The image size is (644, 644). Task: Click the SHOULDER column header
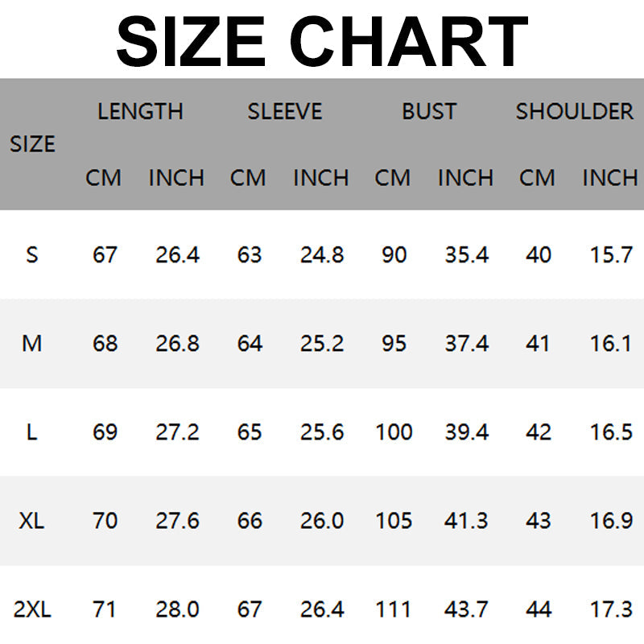[574, 111]
